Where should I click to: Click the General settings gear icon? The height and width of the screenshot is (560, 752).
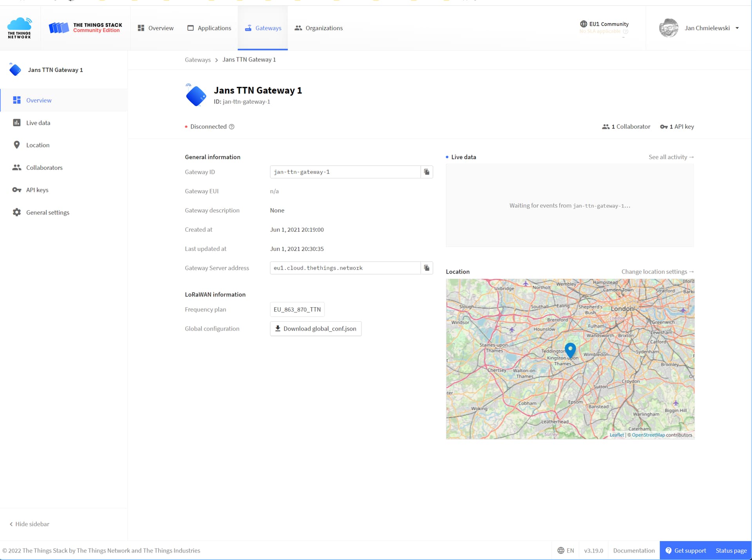click(17, 212)
